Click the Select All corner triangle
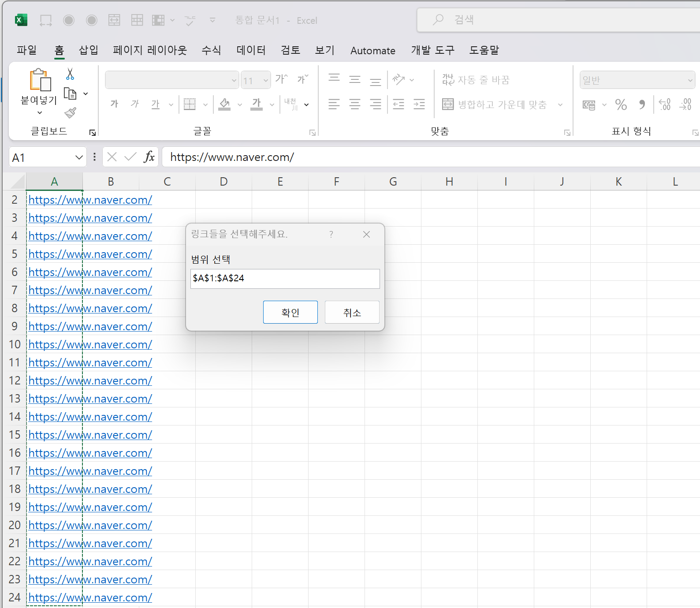The width and height of the screenshot is (700, 608). (x=18, y=182)
